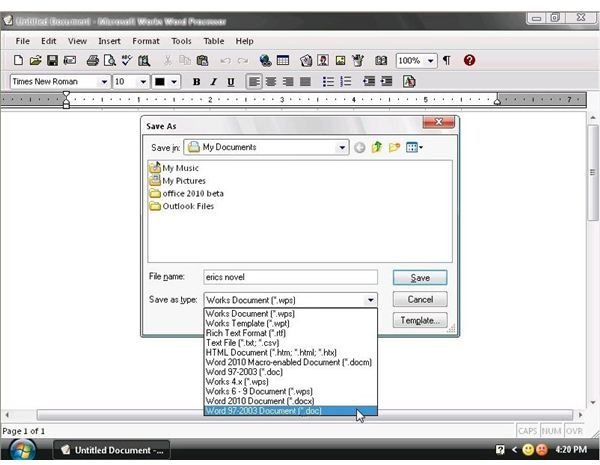Click the Insert Table toolbar icon
The height and width of the screenshot is (465, 600).
pos(283,60)
